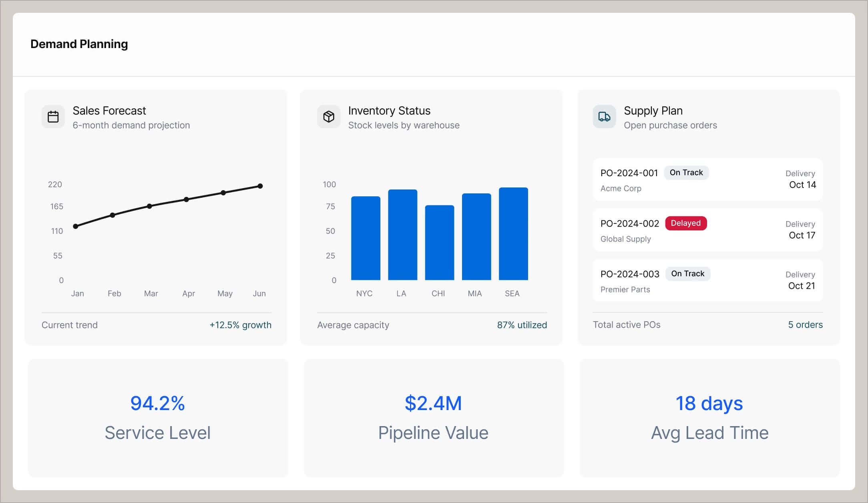This screenshot has height=503, width=868.
Task: Toggle the Delayed status on PO-2024-002
Action: pyautogui.click(x=685, y=223)
